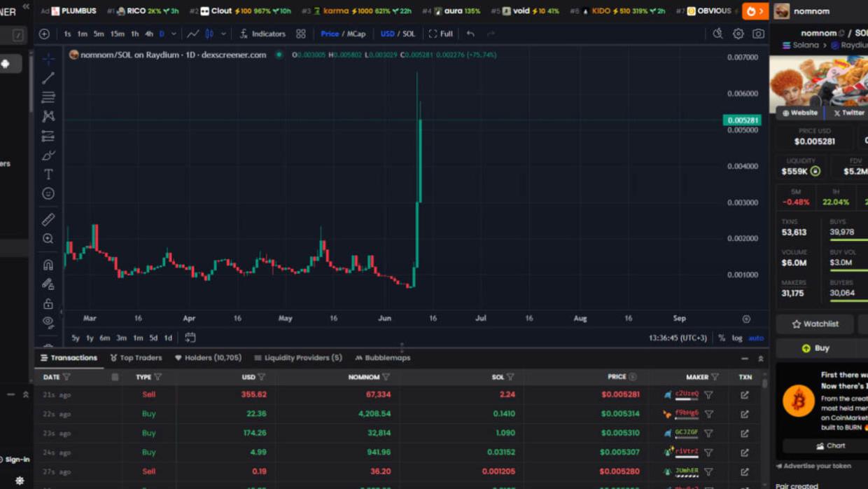Toggle hide all drawings eye icon
The width and height of the screenshot is (868, 489).
48,322
